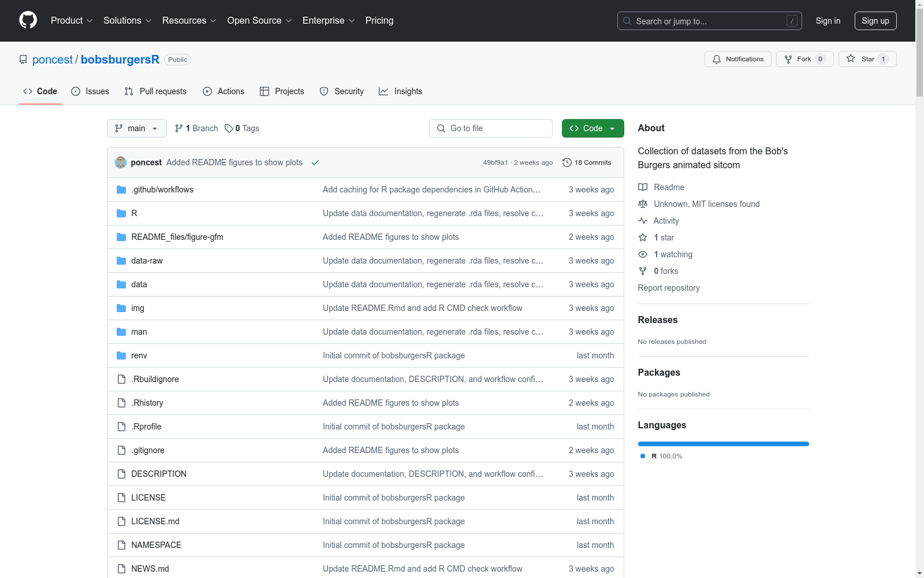Viewport: 924px width, 578px height.
Task: Click the tag icon beside 0 Tags
Action: [229, 128]
